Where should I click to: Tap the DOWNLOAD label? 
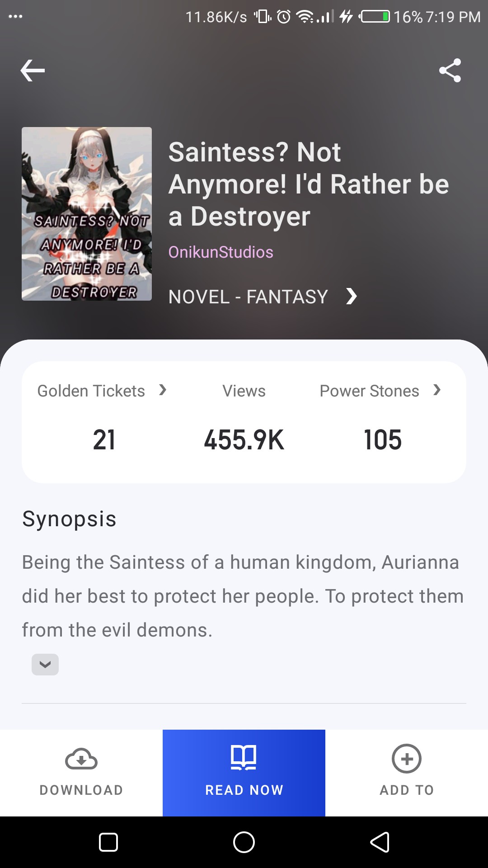[81, 790]
